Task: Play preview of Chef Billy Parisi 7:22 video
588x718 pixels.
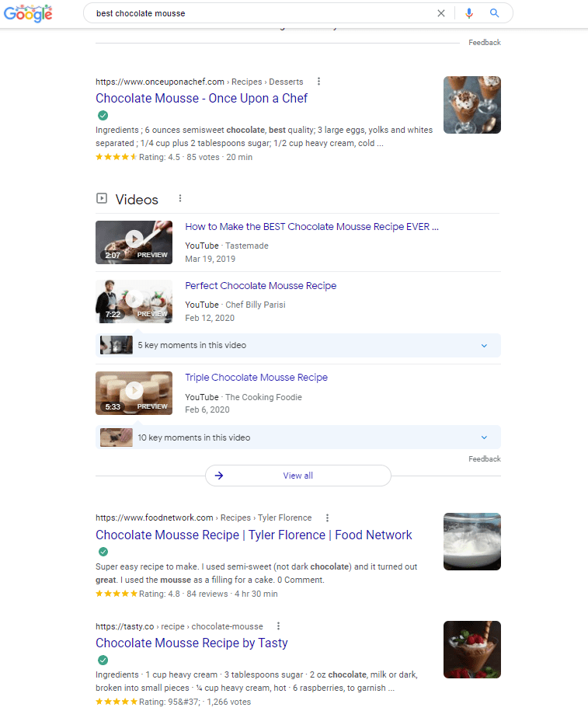Action: 134,301
